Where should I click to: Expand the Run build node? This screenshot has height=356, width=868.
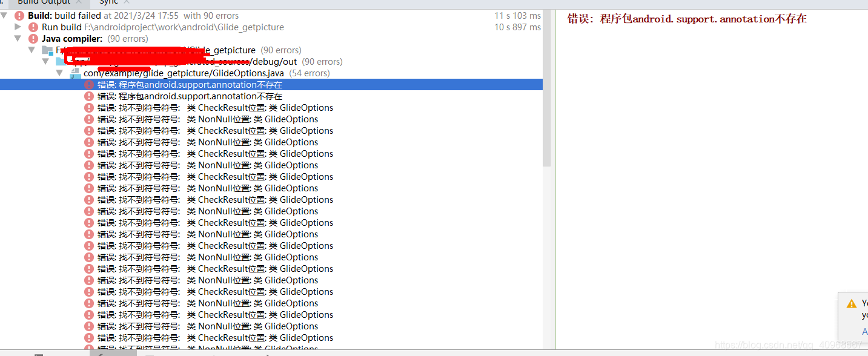(x=16, y=27)
